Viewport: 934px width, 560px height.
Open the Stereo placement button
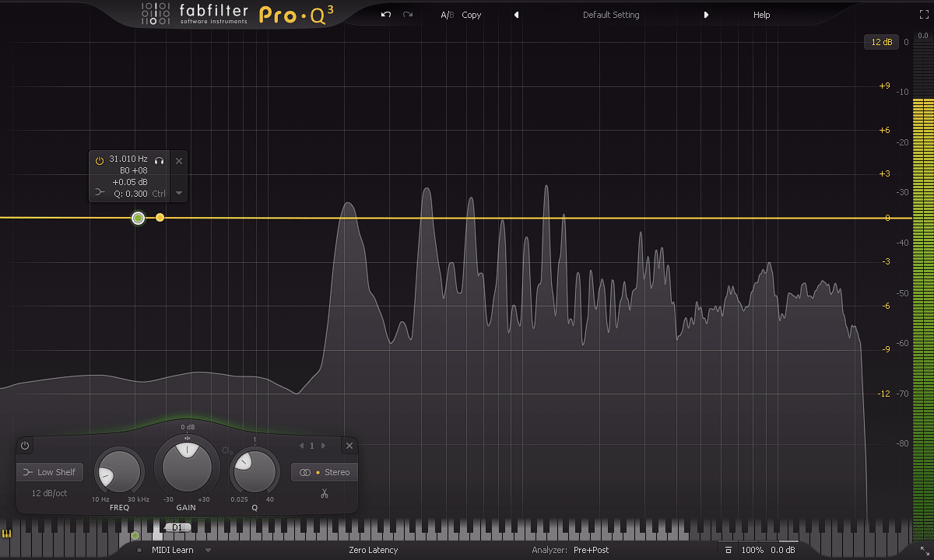pyautogui.click(x=325, y=472)
